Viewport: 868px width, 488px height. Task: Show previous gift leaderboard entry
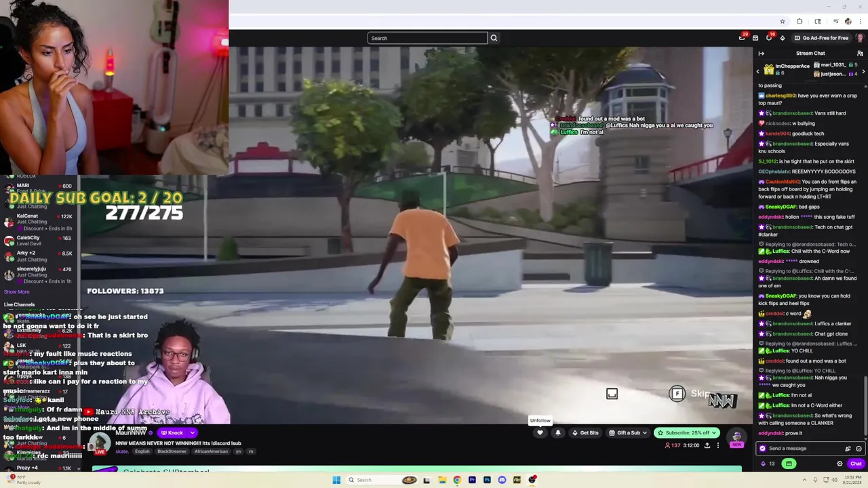[x=758, y=72]
